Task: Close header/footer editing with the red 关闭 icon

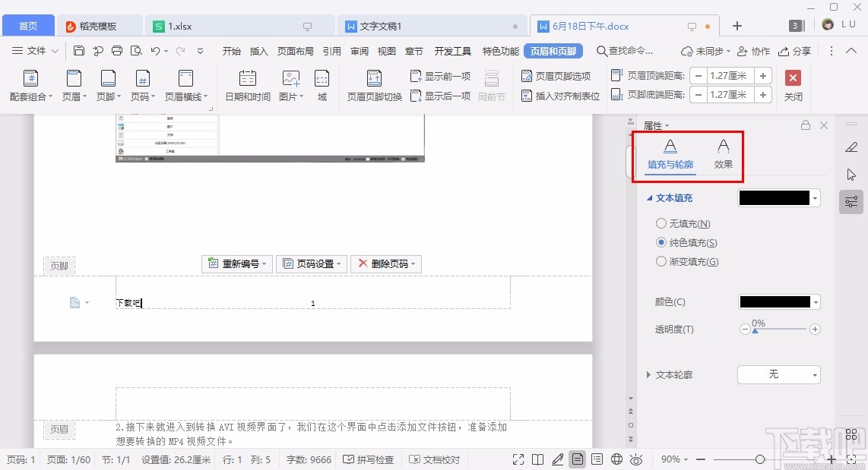Action: [x=793, y=78]
